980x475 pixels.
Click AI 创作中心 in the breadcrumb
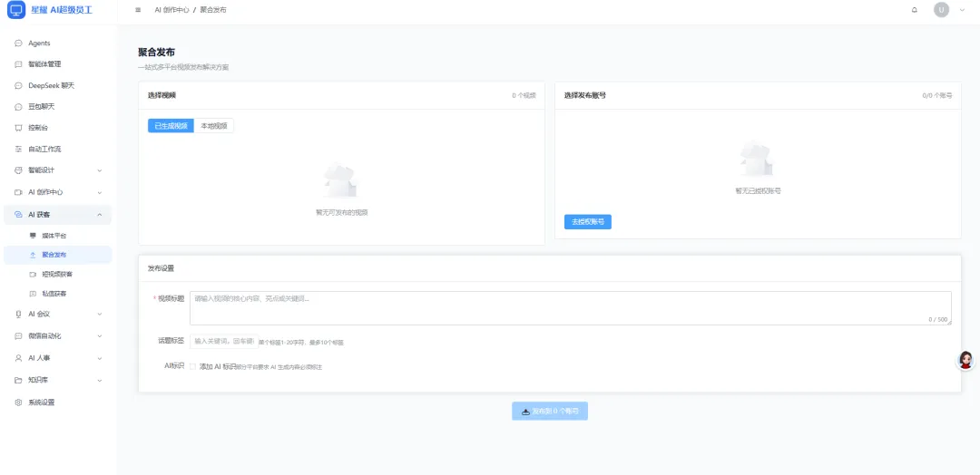pyautogui.click(x=171, y=10)
